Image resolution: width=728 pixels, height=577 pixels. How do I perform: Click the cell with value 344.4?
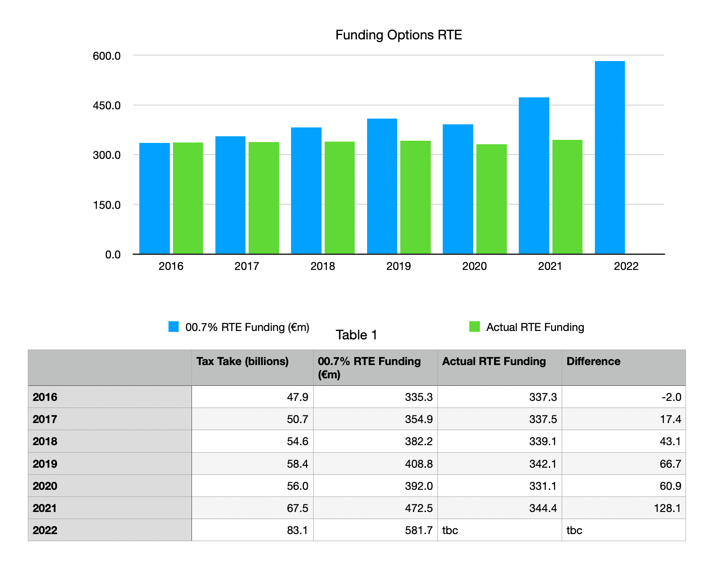point(499,508)
